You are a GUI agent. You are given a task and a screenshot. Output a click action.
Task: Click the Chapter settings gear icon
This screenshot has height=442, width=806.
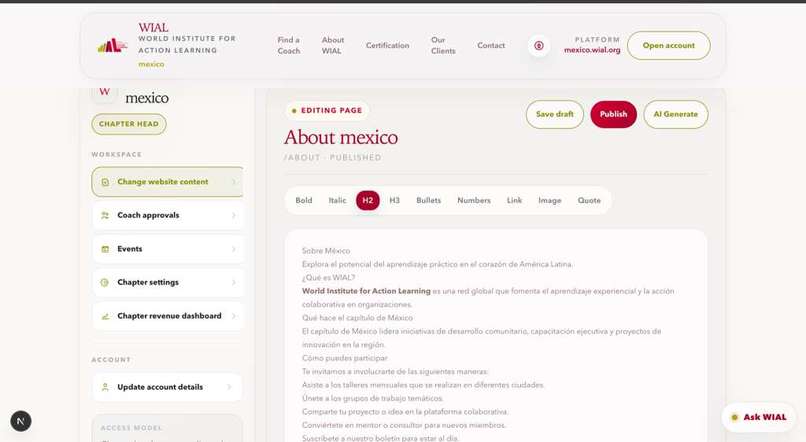105,282
